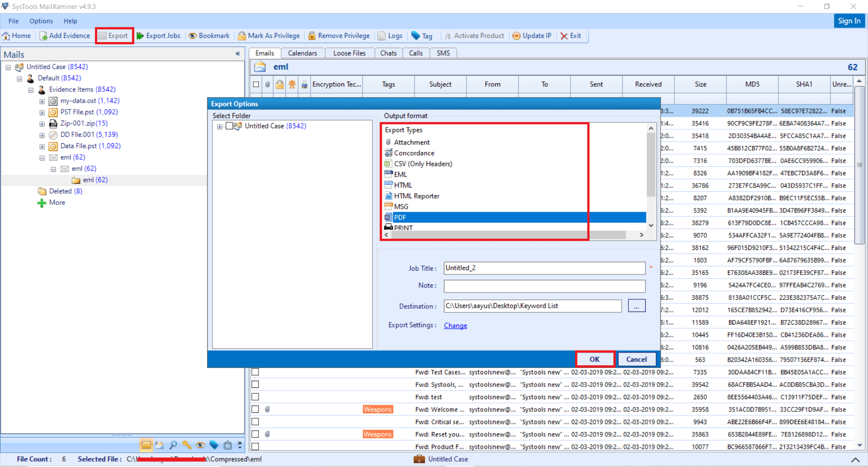Open the second mail icon in bottom panel
Viewport: 868px width, 467px height.
pyautogui.click(x=160, y=445)
